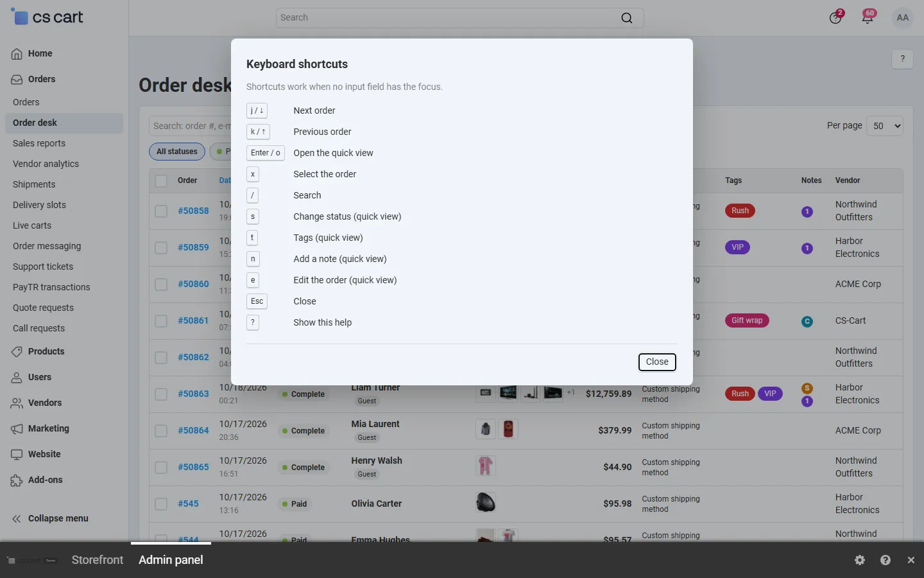Click the Products tag icon

(17, 352)
